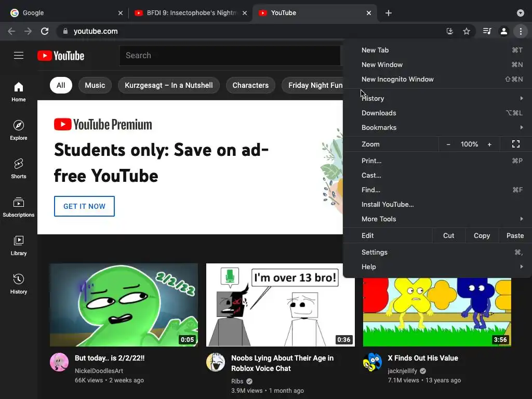
Task: Click the install app icon in address bar
Action: [450, 31]
